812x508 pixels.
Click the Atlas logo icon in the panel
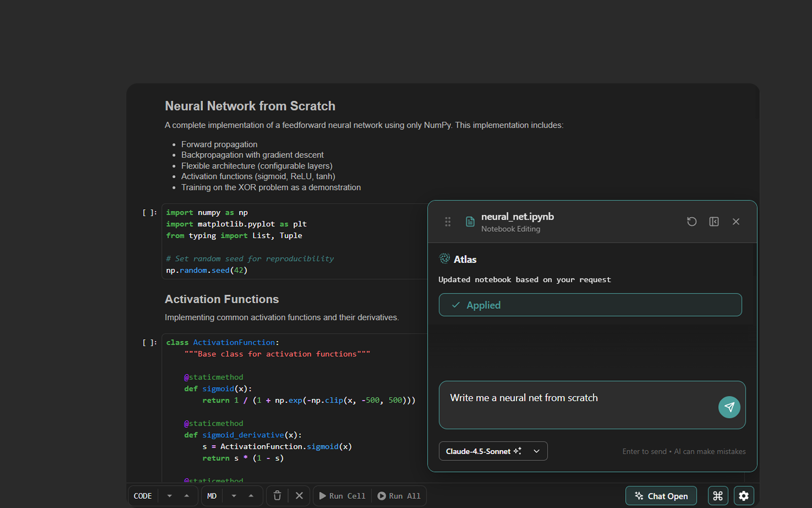point(444,259)
